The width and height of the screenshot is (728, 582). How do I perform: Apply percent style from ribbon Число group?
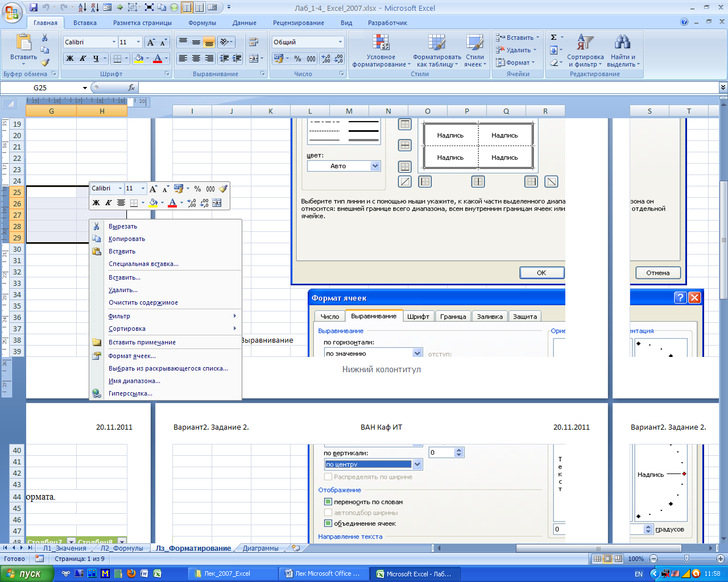pos(297,59)
